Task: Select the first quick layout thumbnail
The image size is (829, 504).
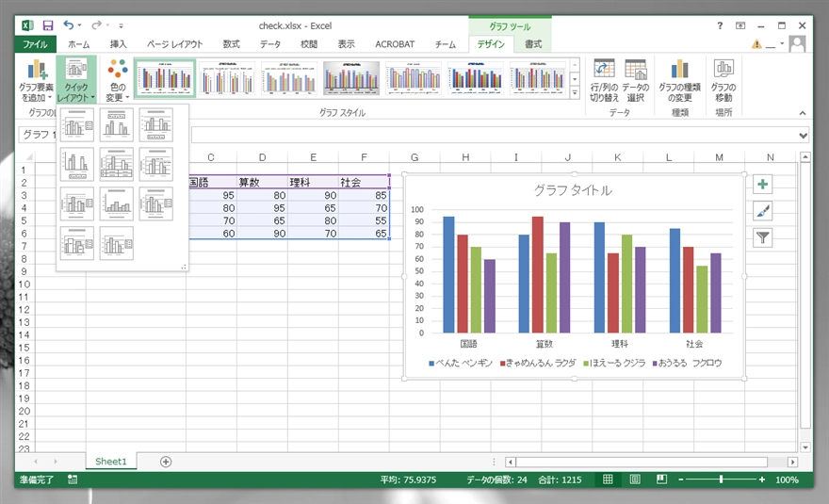Action: coord(76,124)
